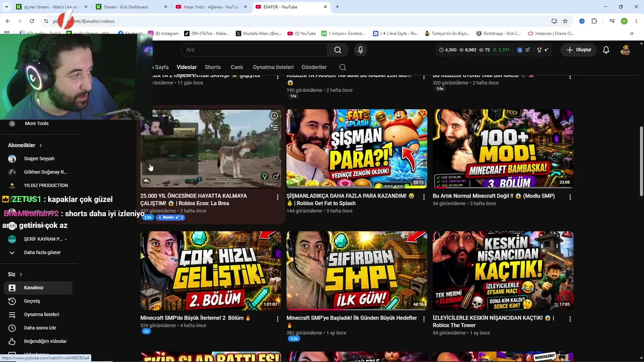Open a new Chrome tab
644x362 pixels.
337,7
